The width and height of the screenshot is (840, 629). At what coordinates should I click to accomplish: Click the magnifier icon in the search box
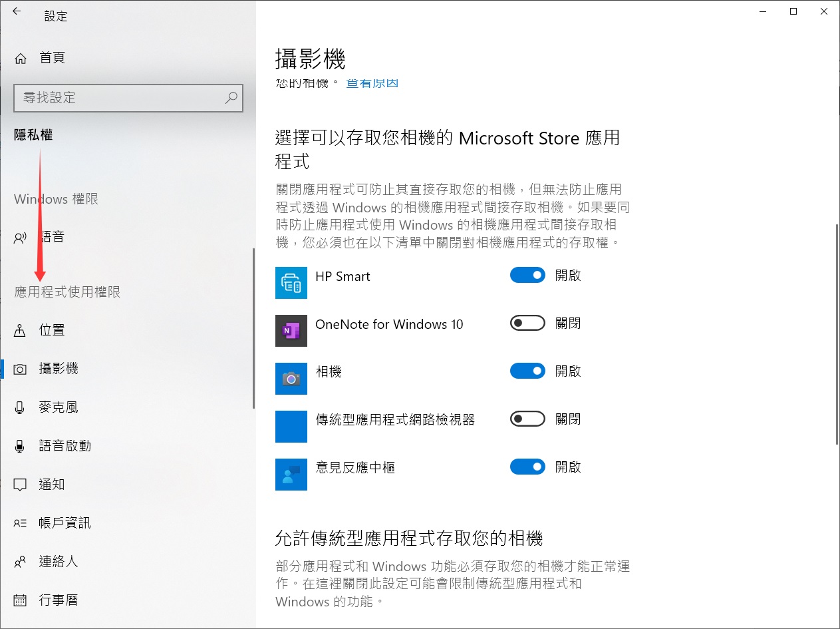[x=231, y=98]
